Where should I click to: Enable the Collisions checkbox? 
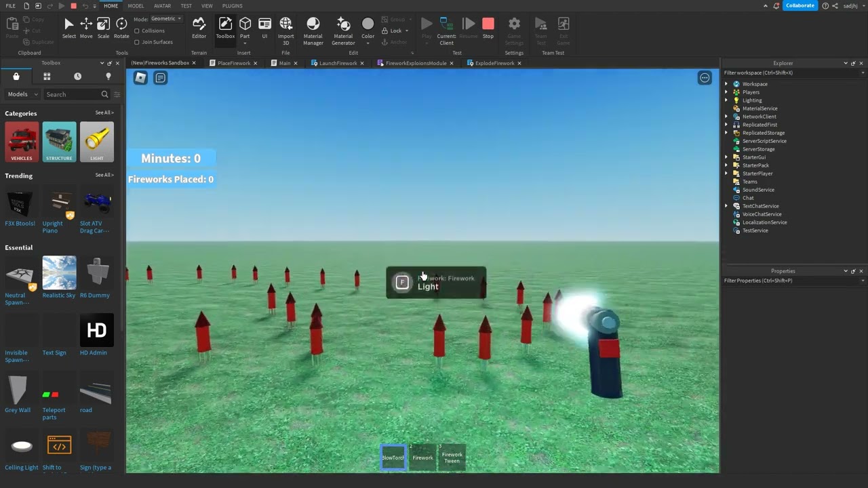pos(137,30)
